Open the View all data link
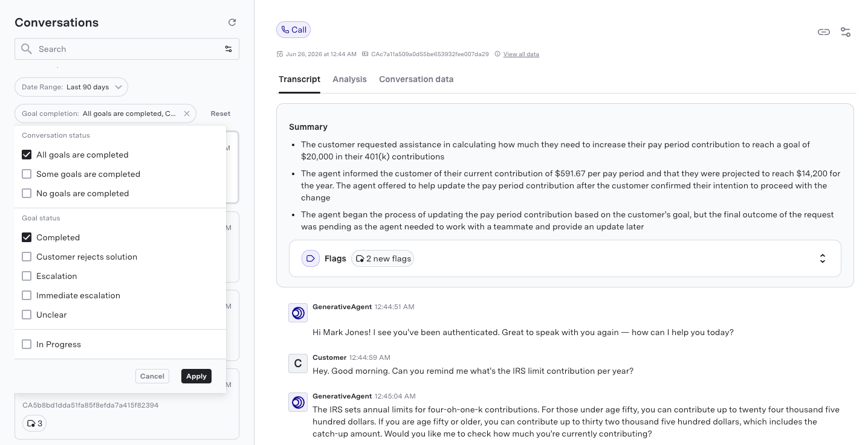The width and height of the screenshot is (868, 445). (521, 54)
